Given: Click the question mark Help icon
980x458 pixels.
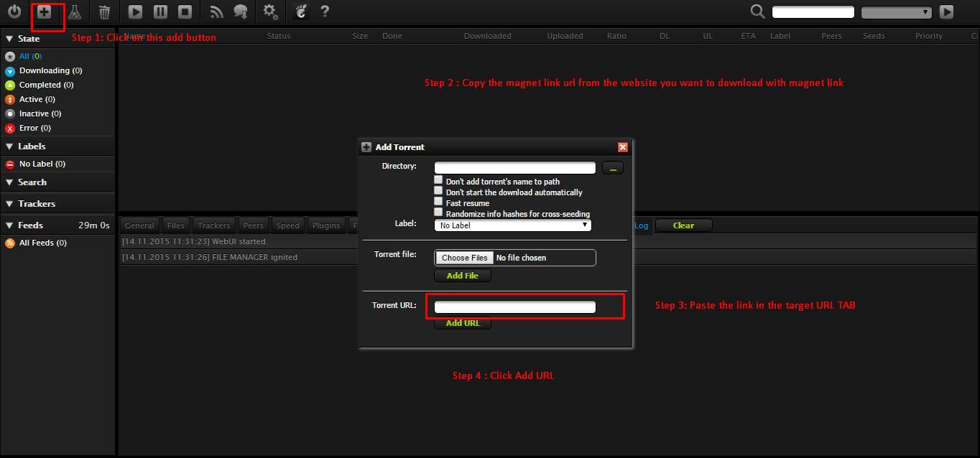Looking at the screenshot, I should pyautogui.click(x=325, y=12).
